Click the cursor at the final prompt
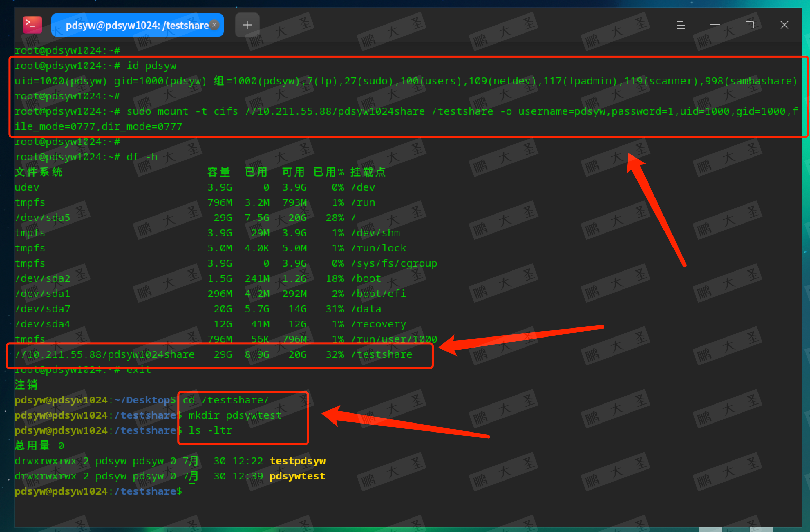Image resolution: width=810 pixels, height=532 pixels. coord(189,491)
